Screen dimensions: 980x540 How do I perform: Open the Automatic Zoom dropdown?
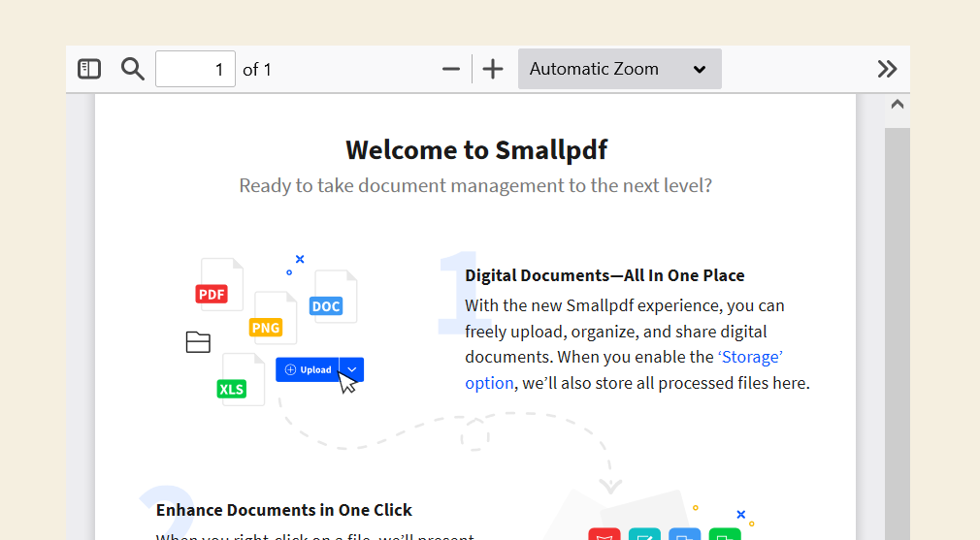(x=619, y=69)
